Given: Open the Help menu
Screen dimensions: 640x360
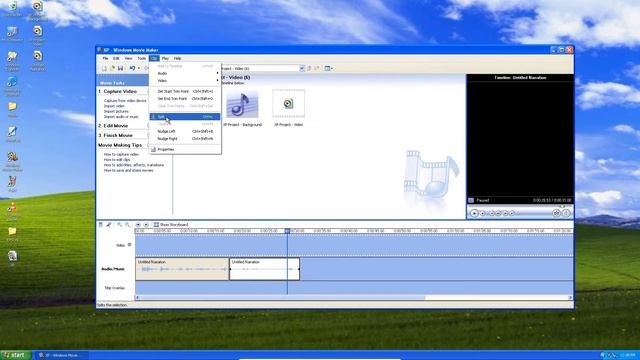Looking at the screenshot, I should tap(177, 58).
